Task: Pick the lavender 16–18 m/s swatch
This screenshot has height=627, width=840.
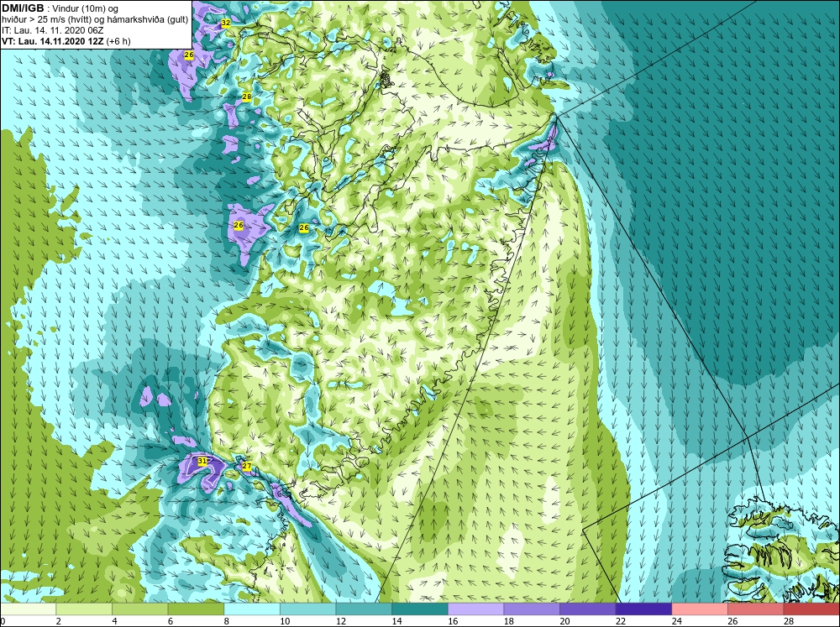Action: (x=475, y=609)
